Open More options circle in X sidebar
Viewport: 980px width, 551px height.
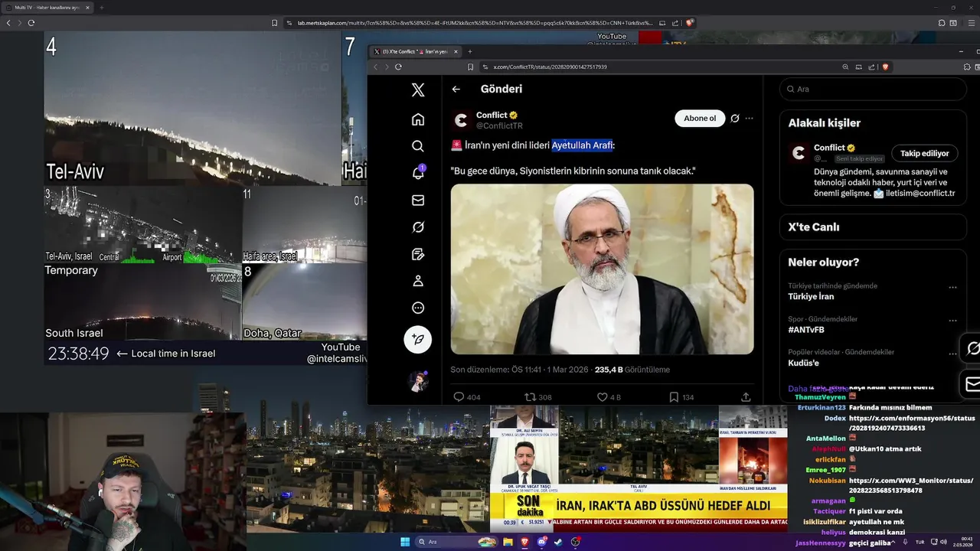click(x=417, y=308)
